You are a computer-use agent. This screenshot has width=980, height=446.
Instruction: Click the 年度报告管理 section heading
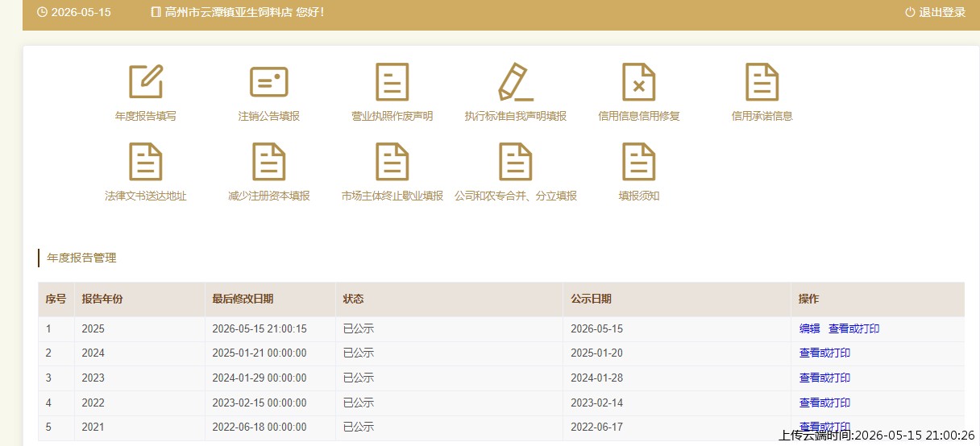[82, 258]
